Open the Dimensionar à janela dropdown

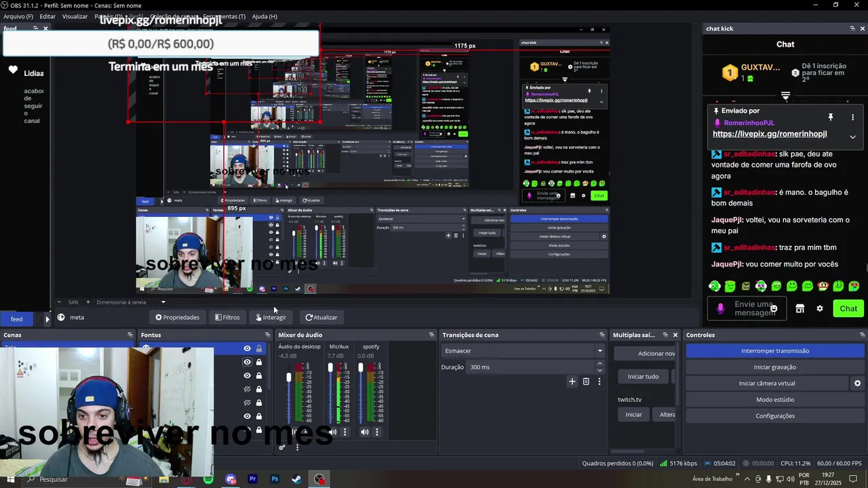click(131, 302)
